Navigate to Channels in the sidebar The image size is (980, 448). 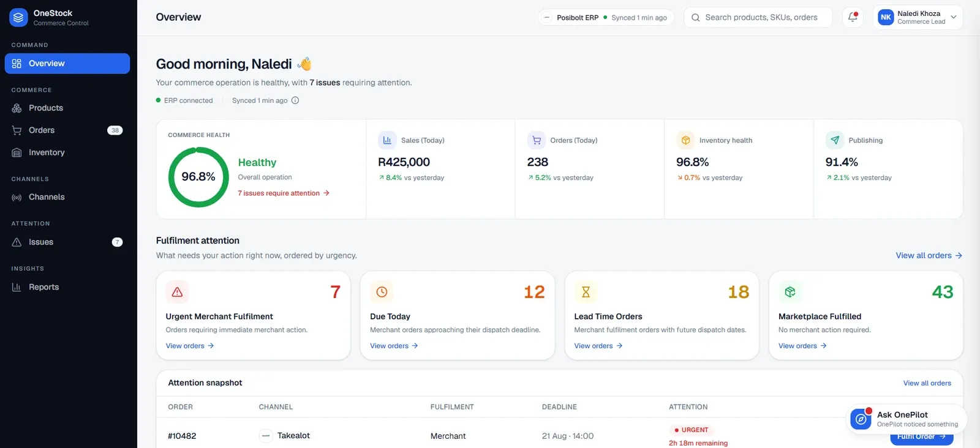(x=67, y=197)
